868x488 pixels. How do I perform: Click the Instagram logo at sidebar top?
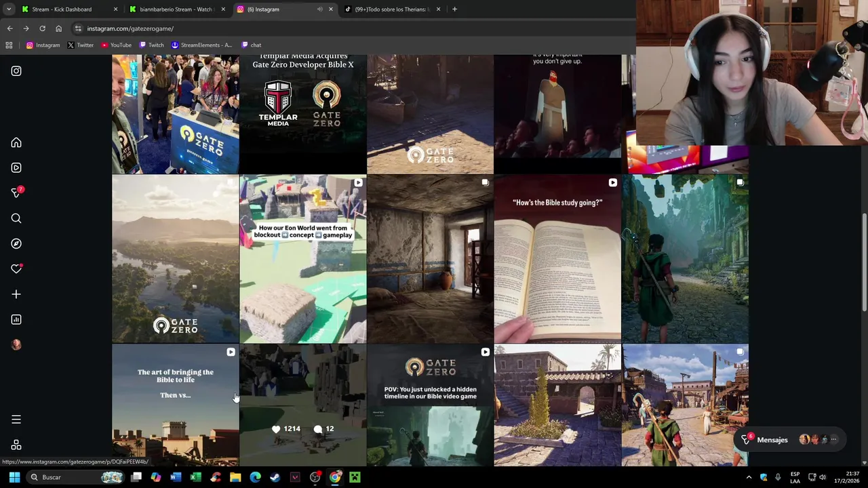click(x=16, y=71)
